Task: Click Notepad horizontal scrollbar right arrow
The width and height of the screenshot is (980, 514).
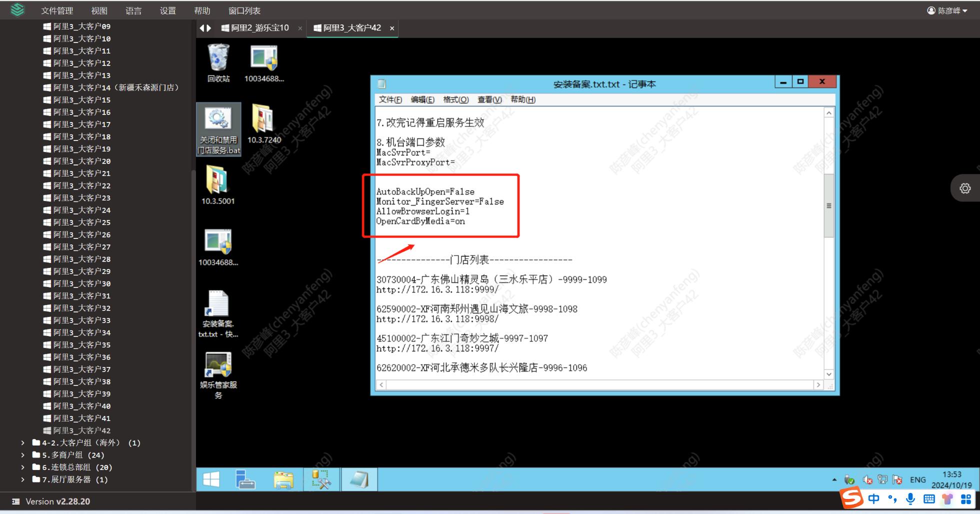Action: coord(818,384)
